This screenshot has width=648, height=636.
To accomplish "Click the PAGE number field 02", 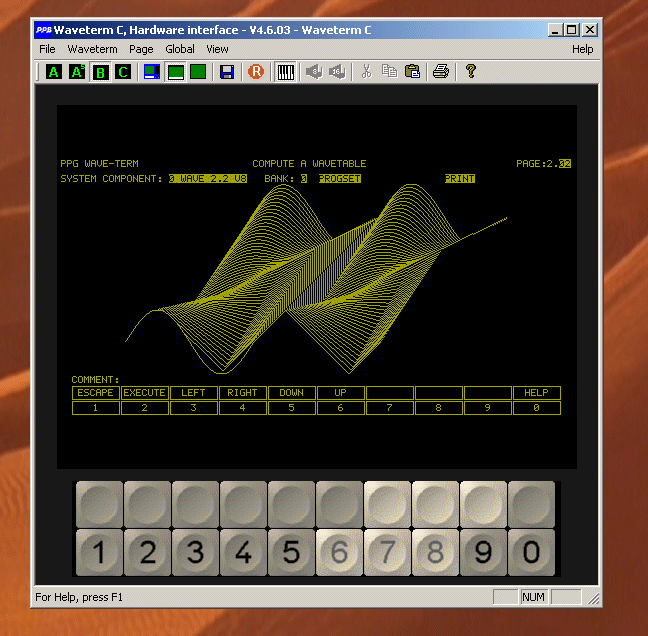I will (x=565, y=164).
